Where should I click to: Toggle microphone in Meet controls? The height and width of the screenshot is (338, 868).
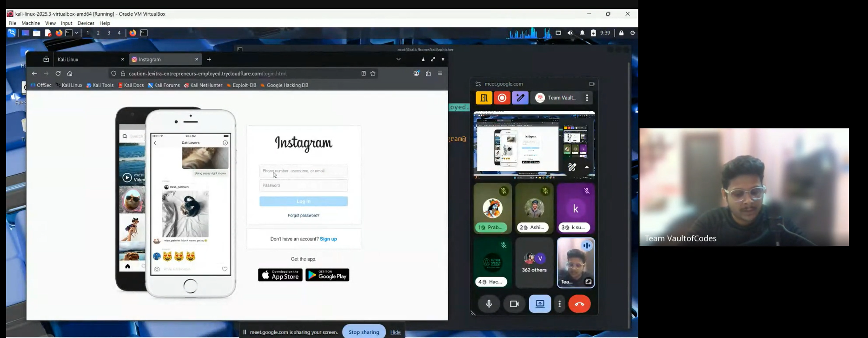point(489,304)
